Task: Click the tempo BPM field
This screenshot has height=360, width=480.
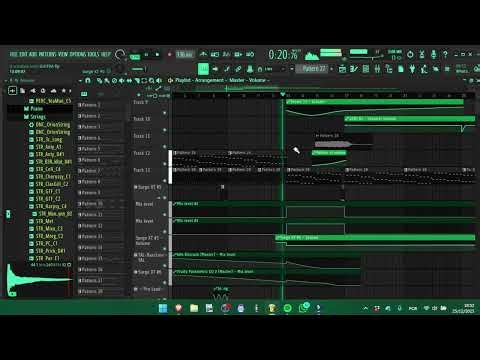Action: point(184,55)
